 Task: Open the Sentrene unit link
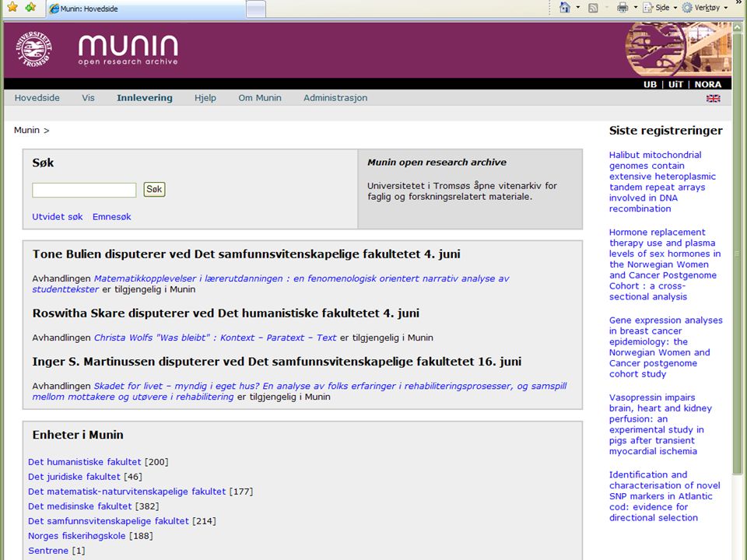point(48,551)
